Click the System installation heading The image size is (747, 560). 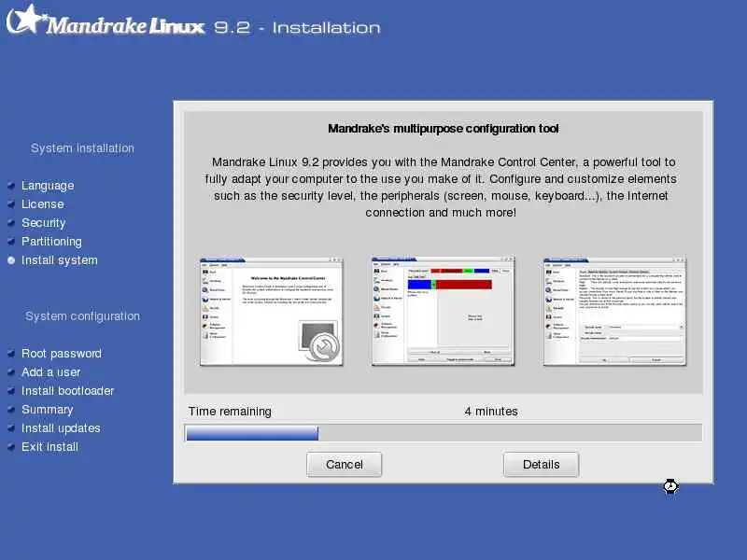(x=82, y=148)
